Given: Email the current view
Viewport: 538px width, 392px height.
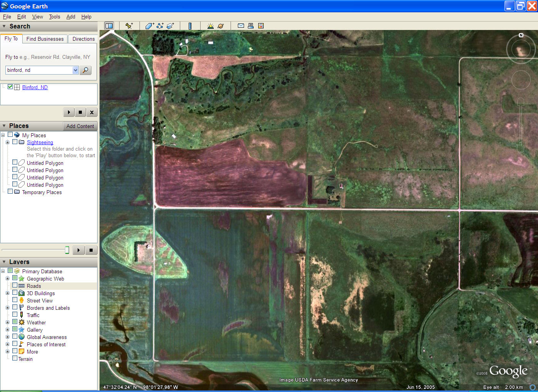Looking at the screenshot, I should point(241,26).
